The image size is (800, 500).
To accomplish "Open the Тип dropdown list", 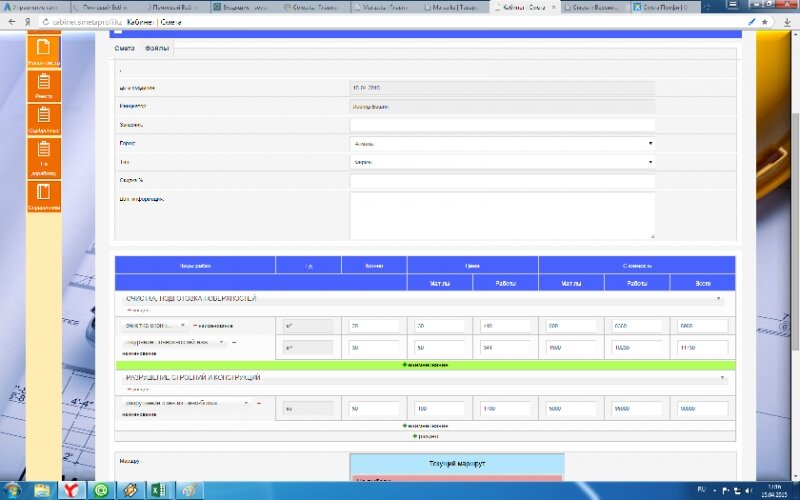I will pyautogui.click(x=502, y=161).
